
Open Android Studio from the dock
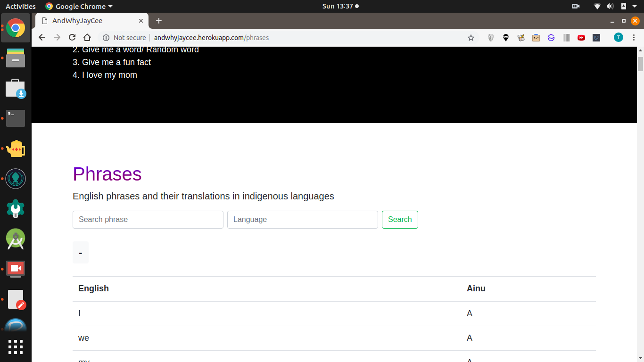point(16,239)
